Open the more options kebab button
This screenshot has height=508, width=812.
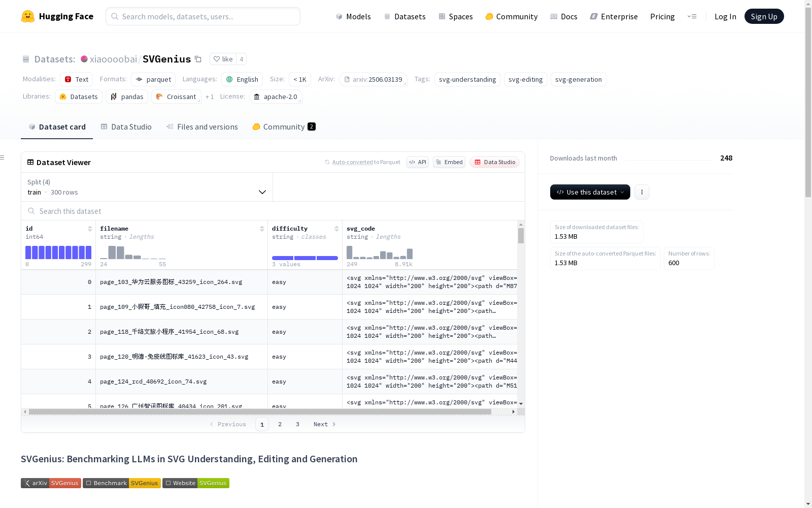tap(642, 192)
